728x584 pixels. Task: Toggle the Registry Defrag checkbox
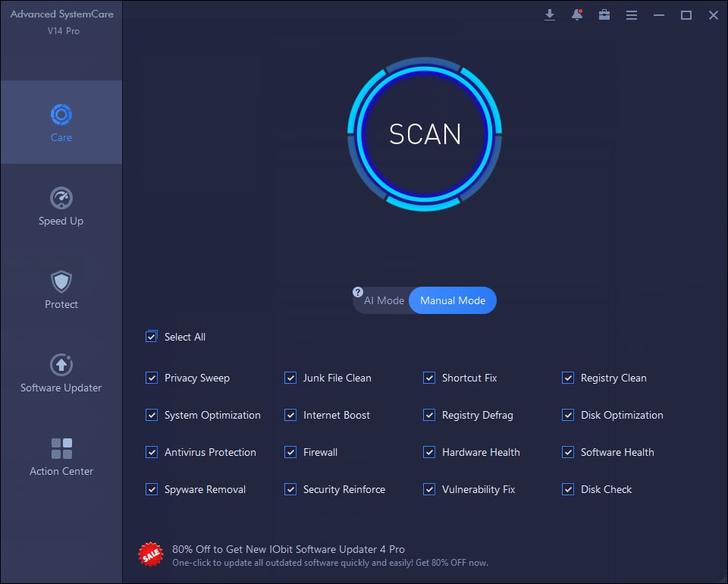point(429,415)
